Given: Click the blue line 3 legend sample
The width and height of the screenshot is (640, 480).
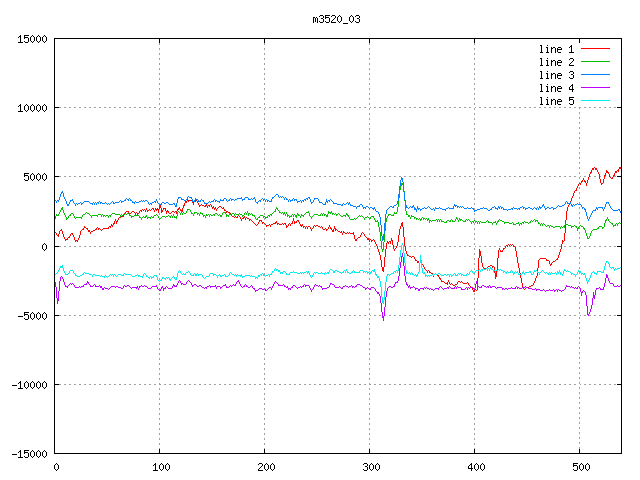Looking at the screenshot, I should (x=595, y=75).
